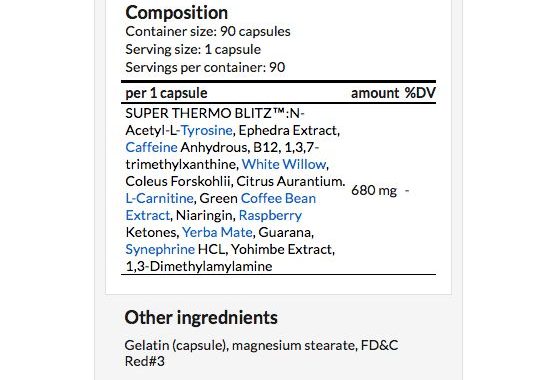Open the Synephrine ingredient link

[160, 249]
